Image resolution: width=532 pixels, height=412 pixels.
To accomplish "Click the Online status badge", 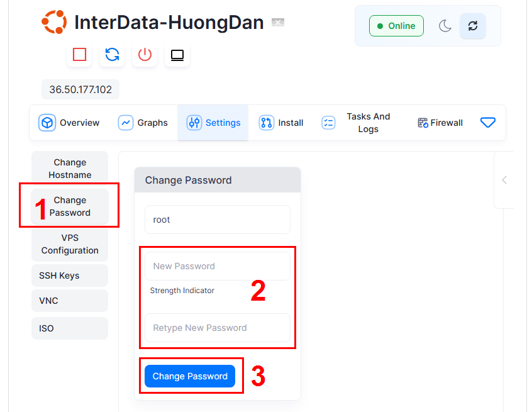I will tap(396, 26).
